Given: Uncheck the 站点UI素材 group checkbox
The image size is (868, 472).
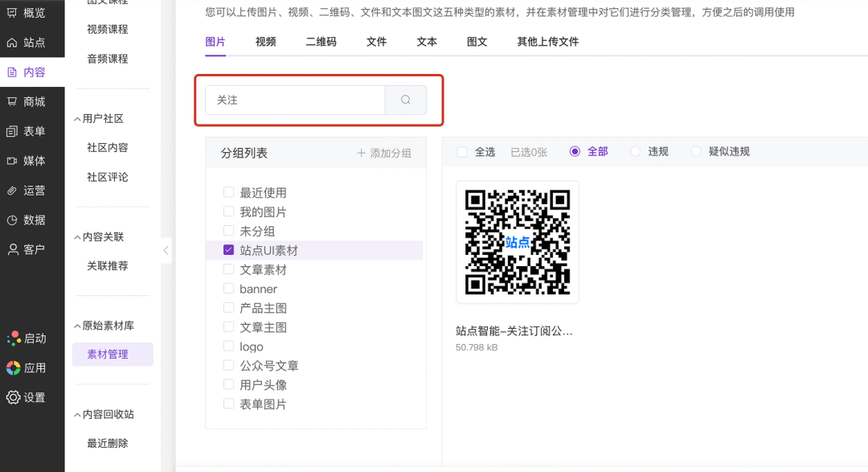Looking at the screenshot, I should [229, 250].
